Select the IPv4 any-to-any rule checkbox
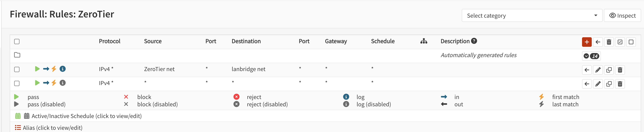Image resolution: width=644 pixels, height=132 pixels. (x=17, y=83)
